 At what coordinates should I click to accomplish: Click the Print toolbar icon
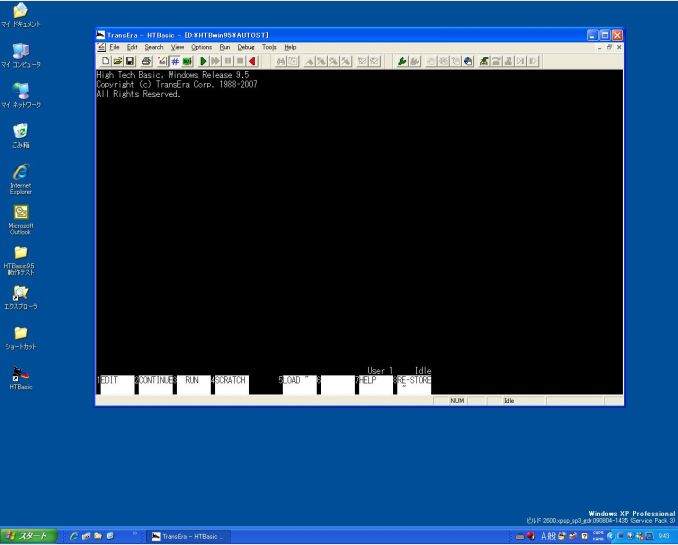coord(146,61)
